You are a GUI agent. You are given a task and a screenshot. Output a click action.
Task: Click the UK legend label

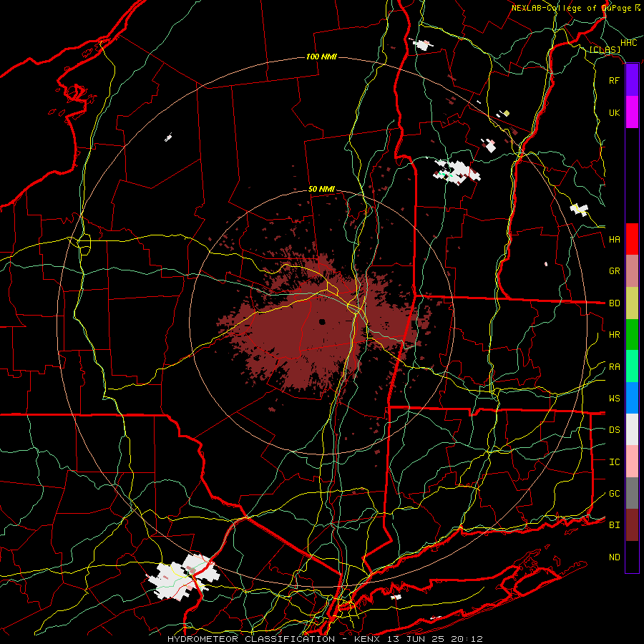(615, 112)
